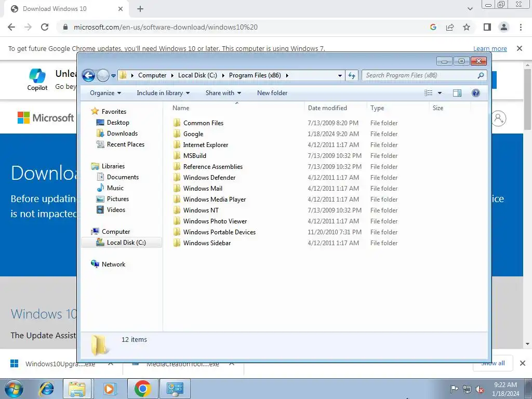Viewport: 532px width, 399px height.
Task: Click the Refresh icon beside address bar
Action: click(352, 75)
